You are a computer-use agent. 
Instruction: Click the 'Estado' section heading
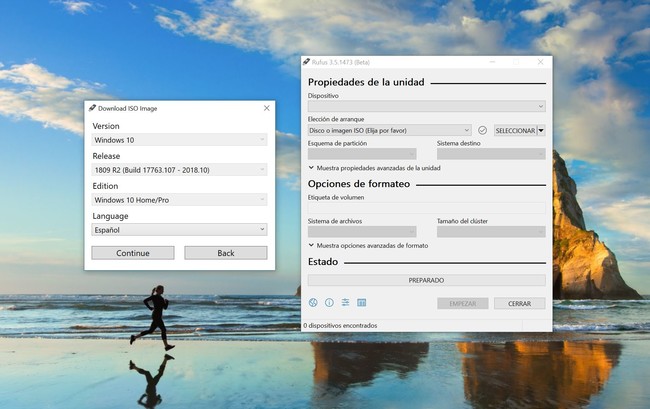click(x=323, y=261)
